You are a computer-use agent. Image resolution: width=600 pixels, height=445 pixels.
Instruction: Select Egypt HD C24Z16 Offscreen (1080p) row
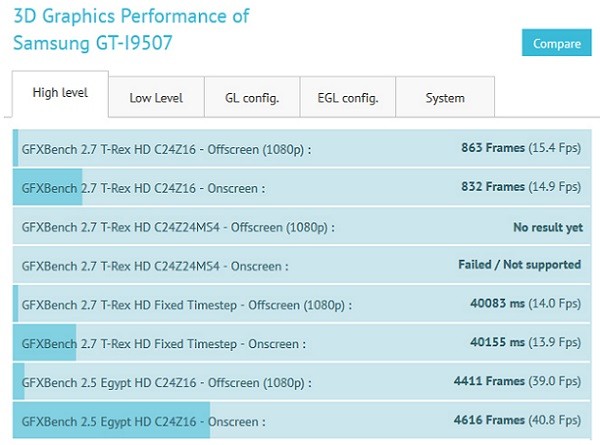pos(302,381)
